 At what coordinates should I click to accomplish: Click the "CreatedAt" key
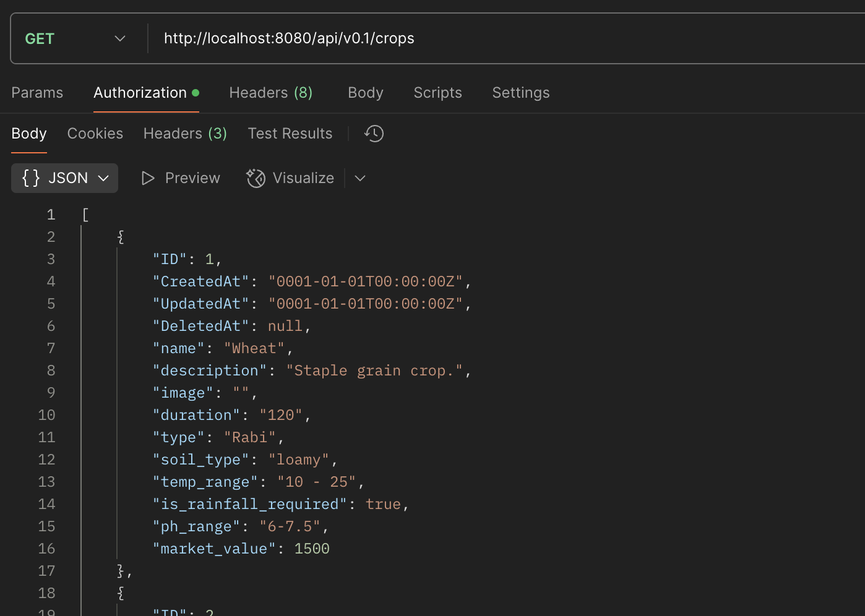pos(201,281)
